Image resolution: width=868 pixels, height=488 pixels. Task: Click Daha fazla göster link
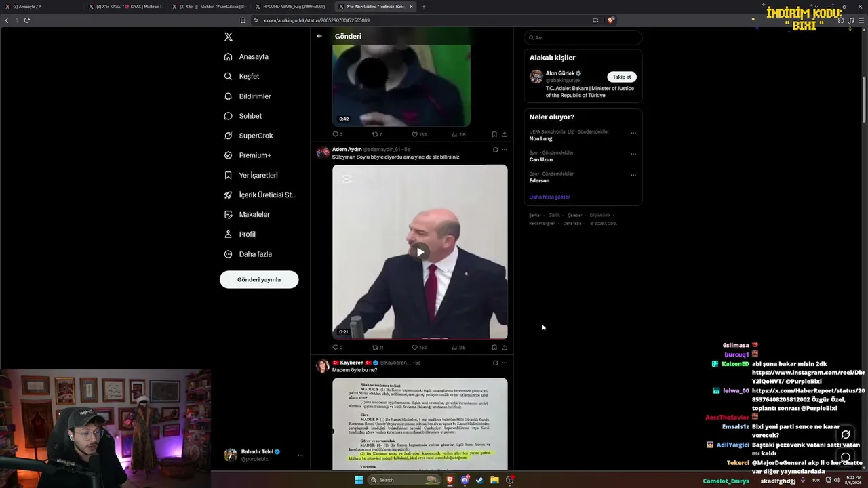(x=550, y=197)
